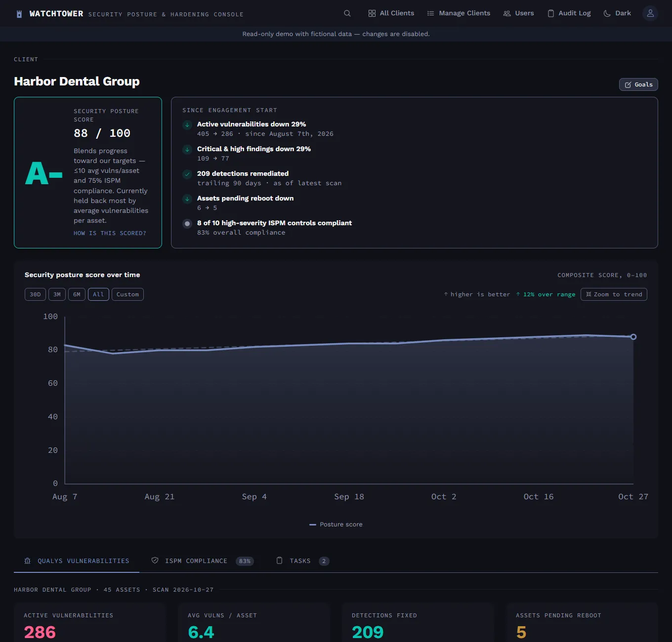
Task: Click checkmark icon beside 209 detections remediated
Action: (187, 174)
